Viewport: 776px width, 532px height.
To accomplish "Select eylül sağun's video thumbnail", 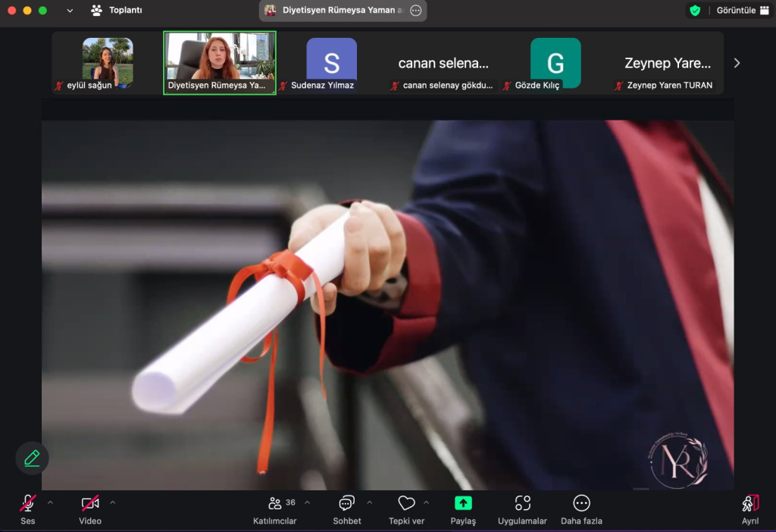I will [x=107, y=61].
